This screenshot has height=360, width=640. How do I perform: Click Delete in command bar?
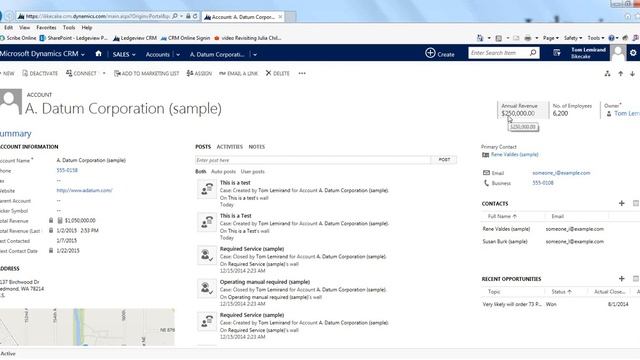pos(278,73)
